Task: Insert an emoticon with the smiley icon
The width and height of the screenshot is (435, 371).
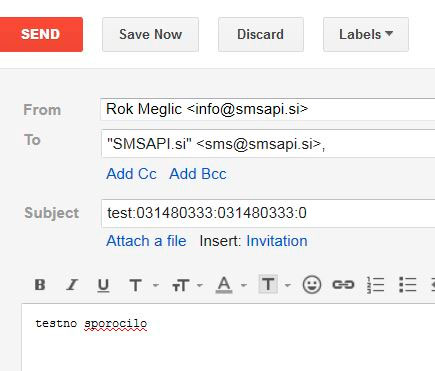Action: coord(312,285)
